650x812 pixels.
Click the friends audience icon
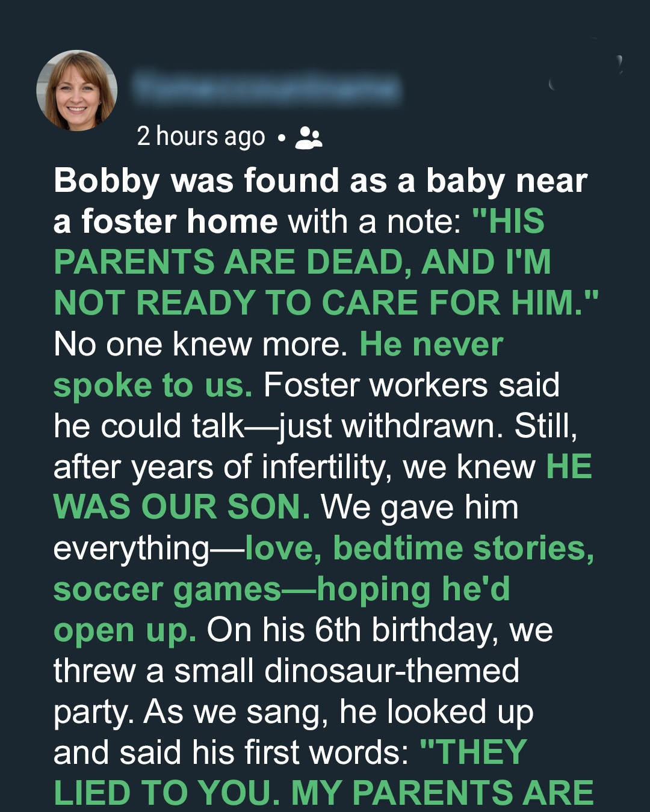tap(309, 138)
